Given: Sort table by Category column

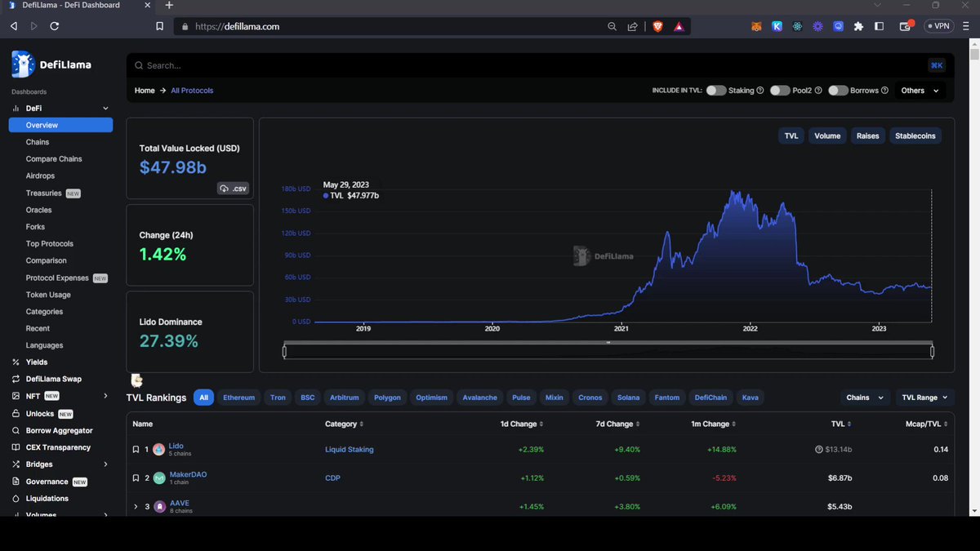Looking at the screenshot, I should [344, 424].
